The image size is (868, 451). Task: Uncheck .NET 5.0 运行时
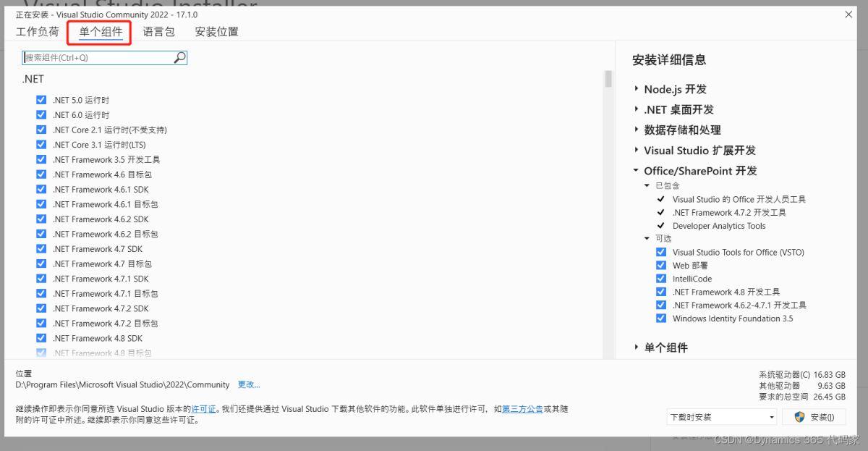tap(41, 100)
